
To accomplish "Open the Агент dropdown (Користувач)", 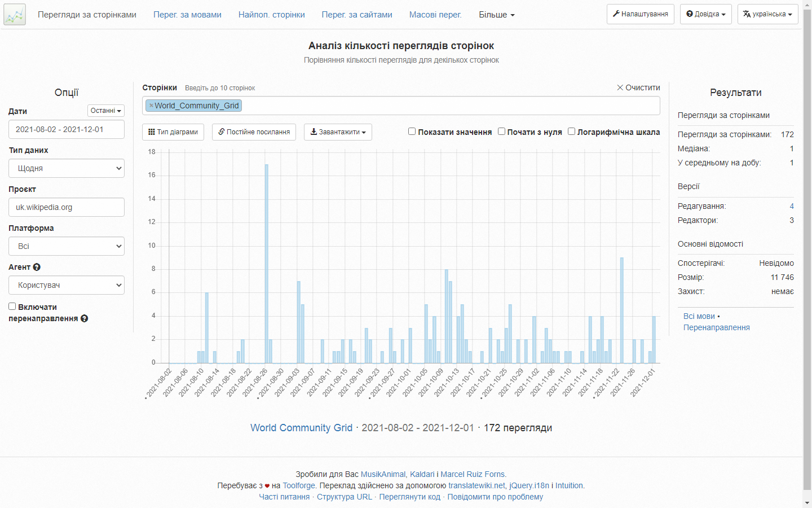I will click(67, 285).
